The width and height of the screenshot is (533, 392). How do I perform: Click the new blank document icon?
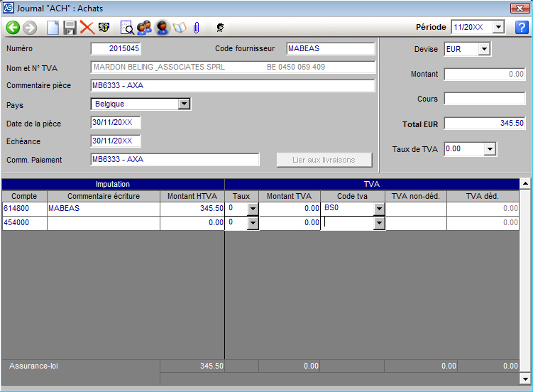(x=53, y=28)
